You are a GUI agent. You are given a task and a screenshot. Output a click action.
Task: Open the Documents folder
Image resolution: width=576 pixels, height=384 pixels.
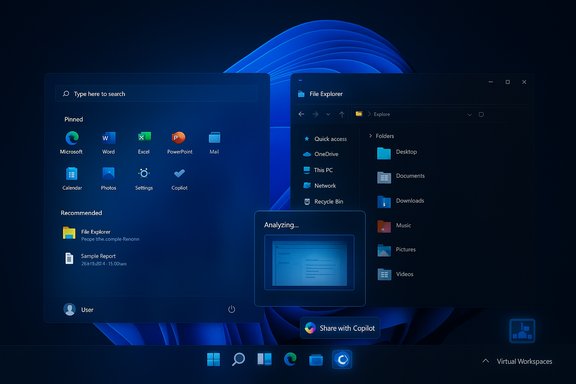401,177
